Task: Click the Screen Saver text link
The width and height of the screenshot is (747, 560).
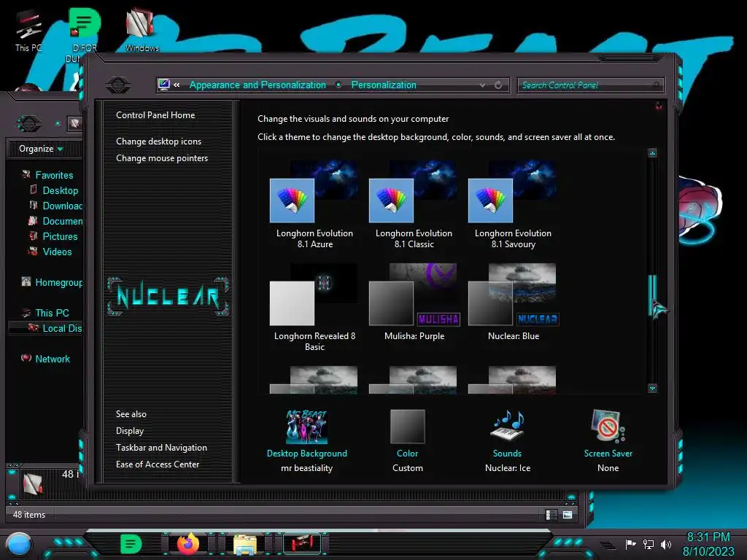Action: tap(608, 454)
